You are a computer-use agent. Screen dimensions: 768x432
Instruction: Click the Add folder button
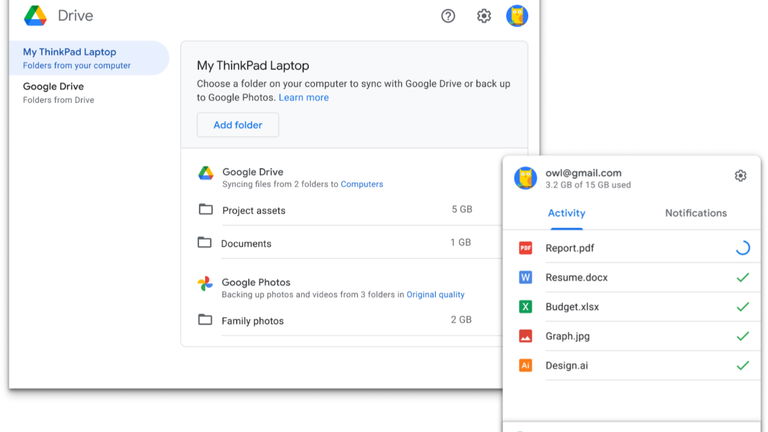coord(238,125)
